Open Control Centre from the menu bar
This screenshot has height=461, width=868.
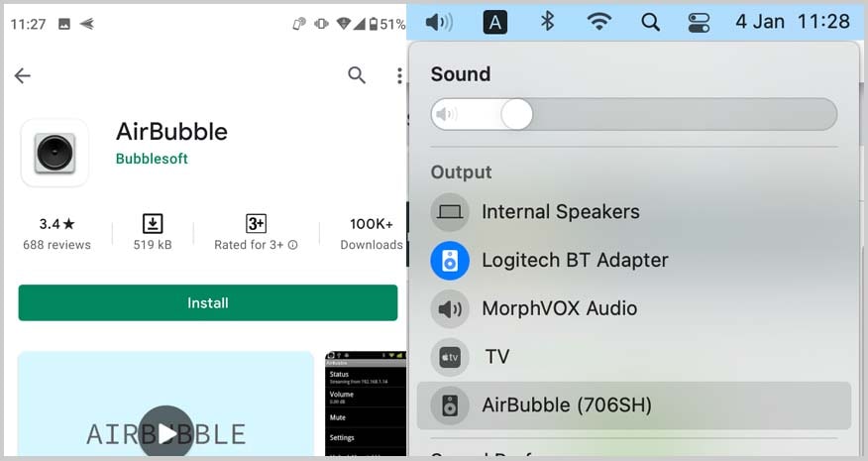(699, 23)
